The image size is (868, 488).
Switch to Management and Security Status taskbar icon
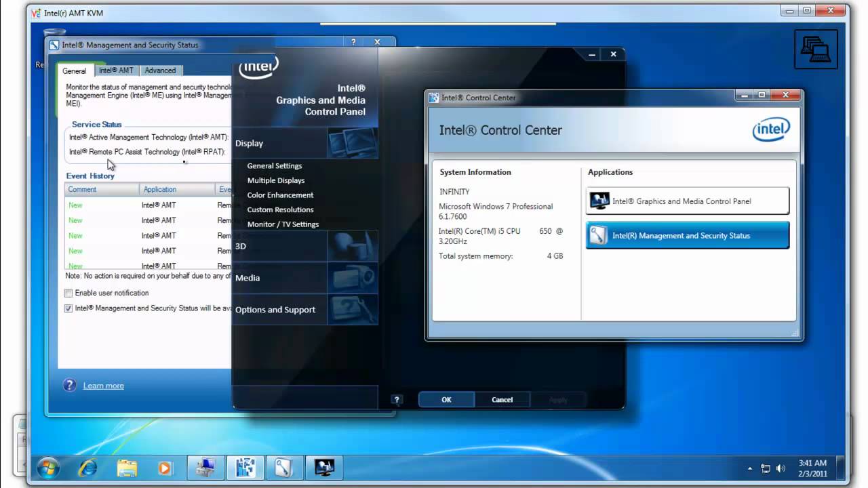click(284, 468)
